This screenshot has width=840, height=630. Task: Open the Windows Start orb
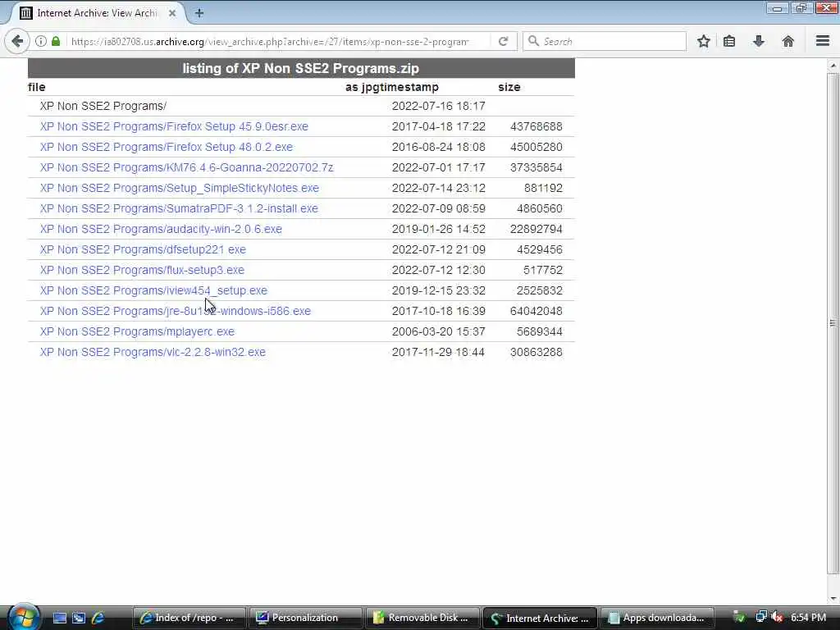pos(24,617)
